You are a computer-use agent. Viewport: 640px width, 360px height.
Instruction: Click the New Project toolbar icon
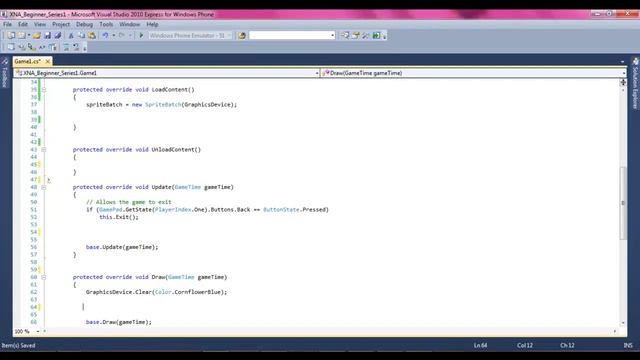[x=11, y=36]
